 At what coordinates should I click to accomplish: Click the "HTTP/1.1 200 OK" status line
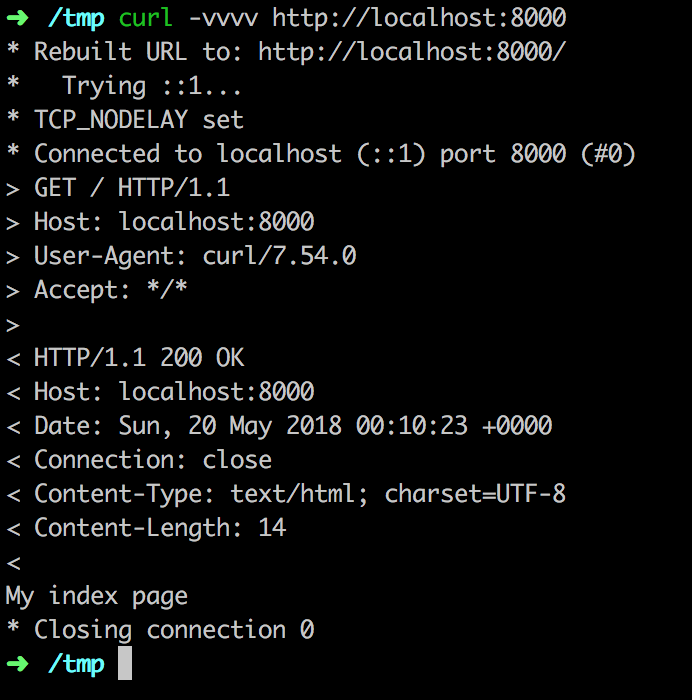coord(138,358)
